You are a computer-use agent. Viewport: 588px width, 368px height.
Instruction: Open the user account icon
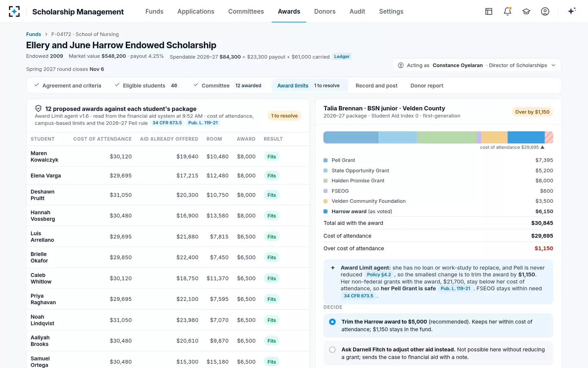[x=545, y=11]
